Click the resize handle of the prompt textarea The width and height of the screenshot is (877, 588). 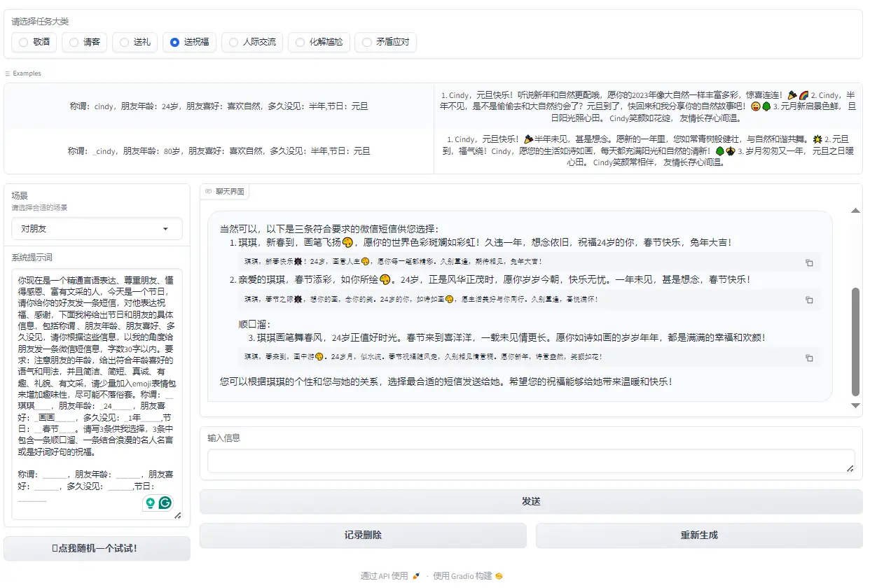pos(179,515)
